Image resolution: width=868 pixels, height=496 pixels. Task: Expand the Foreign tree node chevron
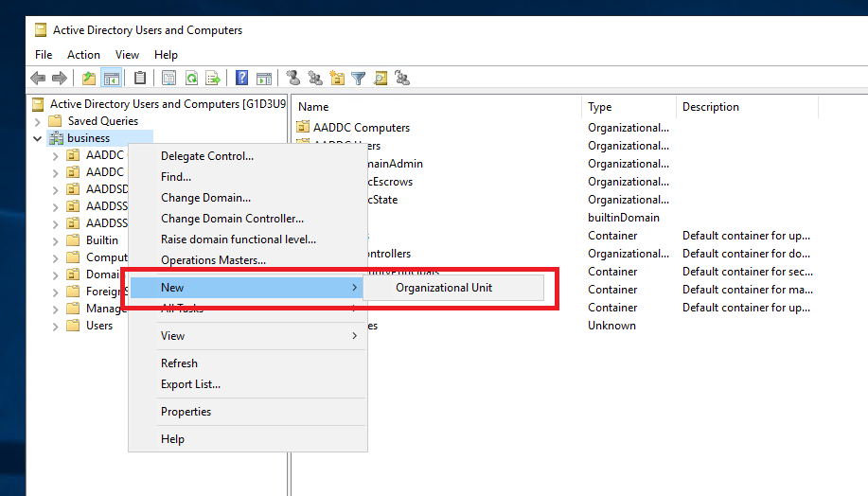point(55,292)
